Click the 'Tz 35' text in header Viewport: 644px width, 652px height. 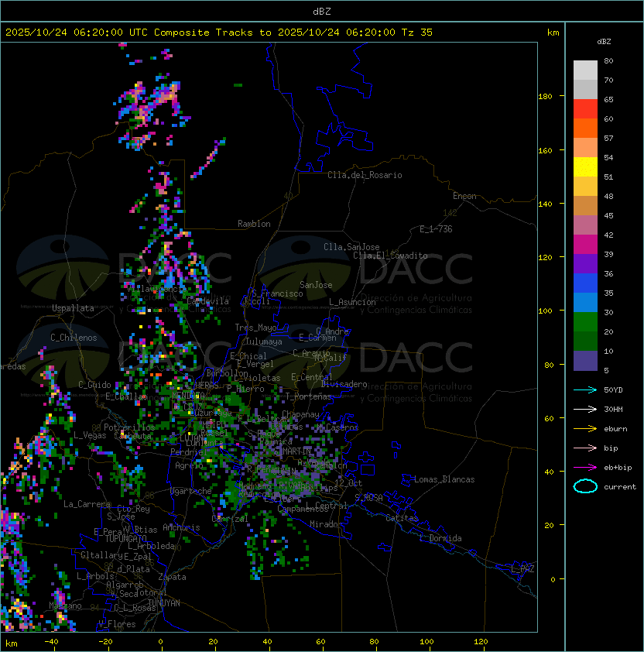[417, 33]
